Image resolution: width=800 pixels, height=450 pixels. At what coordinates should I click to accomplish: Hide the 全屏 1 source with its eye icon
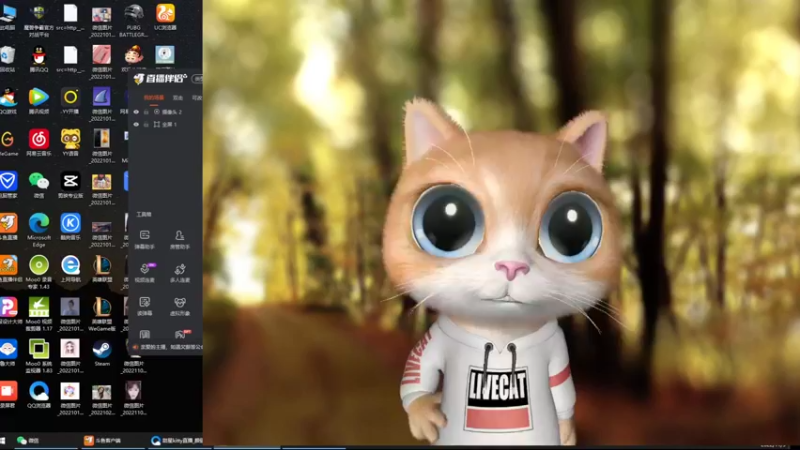pos(136,124)
